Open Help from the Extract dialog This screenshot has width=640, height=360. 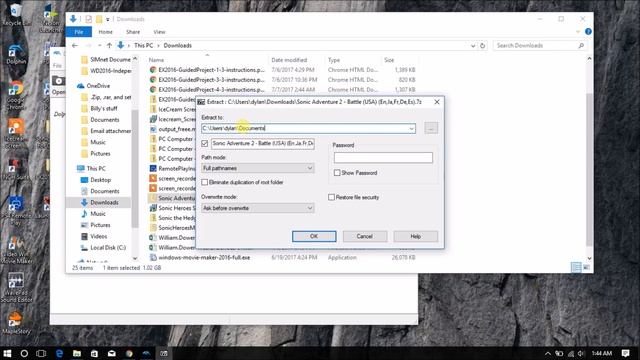point(416,236)
